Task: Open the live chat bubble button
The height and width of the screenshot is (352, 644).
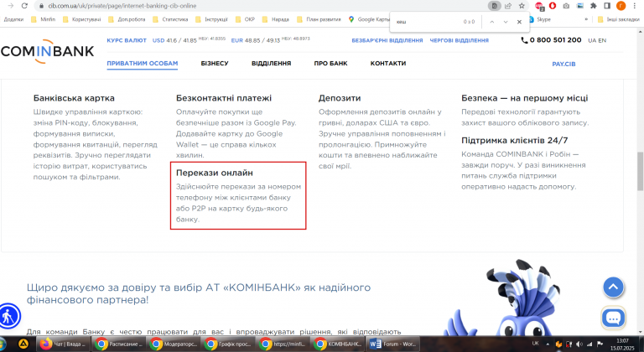Action: (613, 318)
